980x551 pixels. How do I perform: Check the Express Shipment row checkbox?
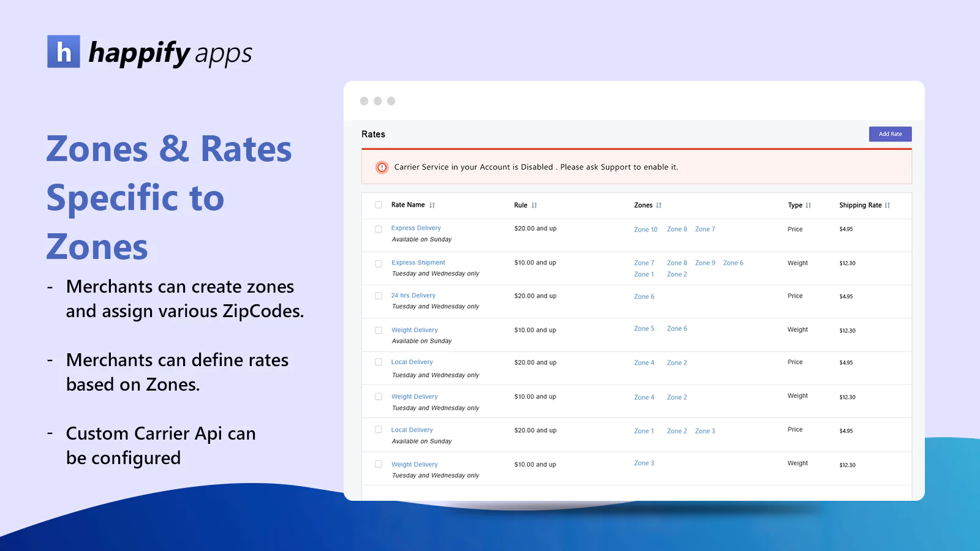tap(379, 264)
